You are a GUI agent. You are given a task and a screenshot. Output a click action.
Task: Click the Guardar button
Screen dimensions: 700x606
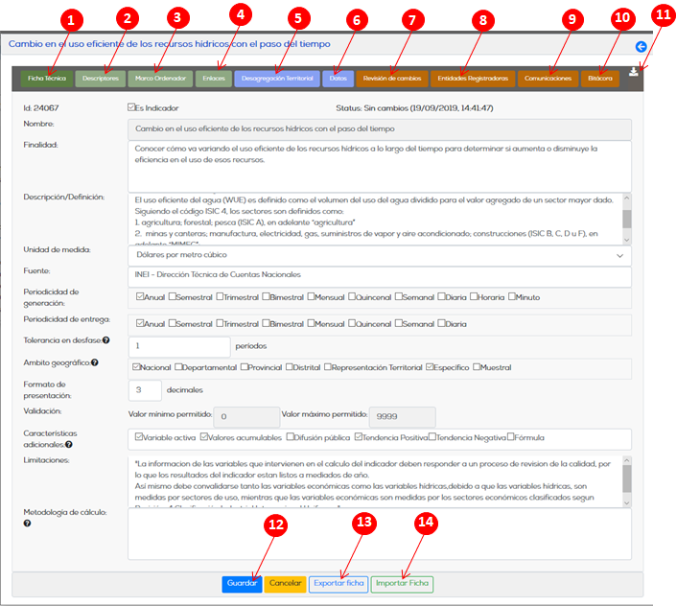click(242, 584)
